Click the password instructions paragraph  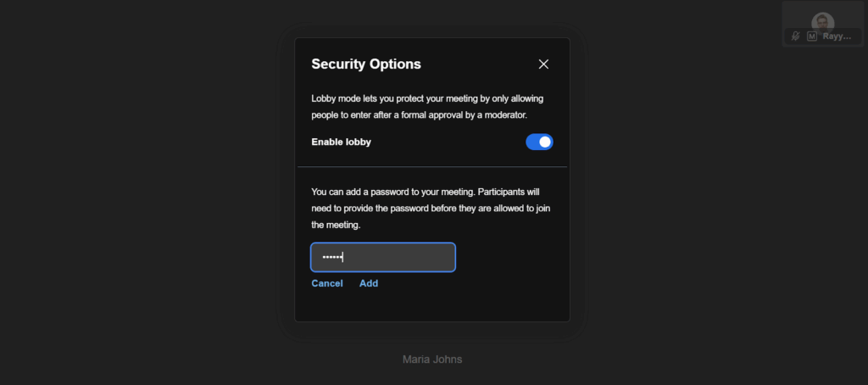click(x=432, y=209)
